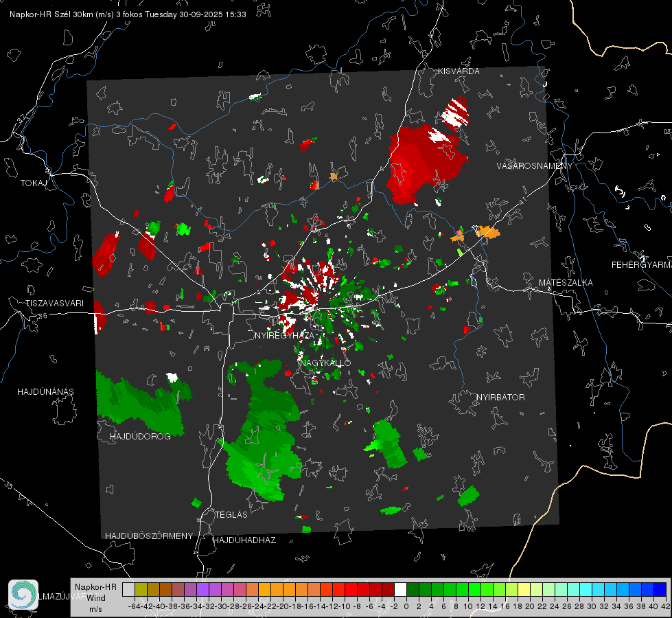The height and width of the screenshot is (618, 672).
Task: Click road number 41 near Vásárosnamény
Action: pos(522,200)
